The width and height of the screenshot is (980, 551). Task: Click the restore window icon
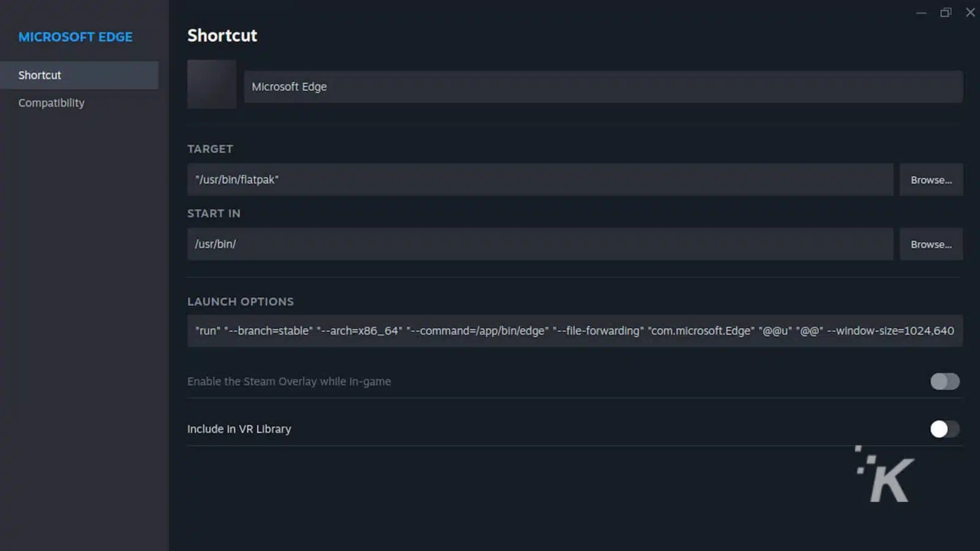[946, 12]
